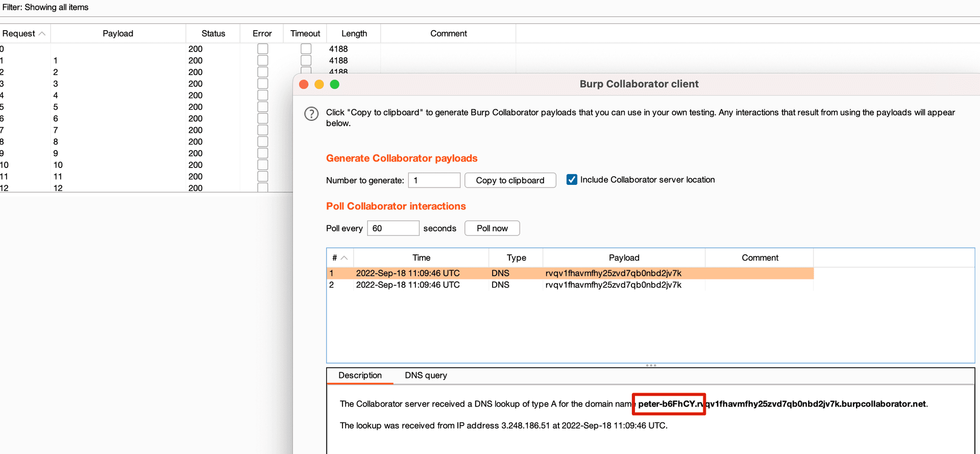Minimize the Burp Collaborator client window
This screenshot has height=454, width=980.
click(x=319, y=84)
